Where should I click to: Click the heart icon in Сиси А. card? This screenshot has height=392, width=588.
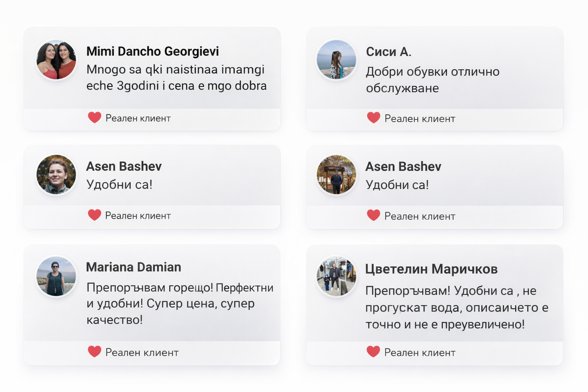click(x=374, y=118)
